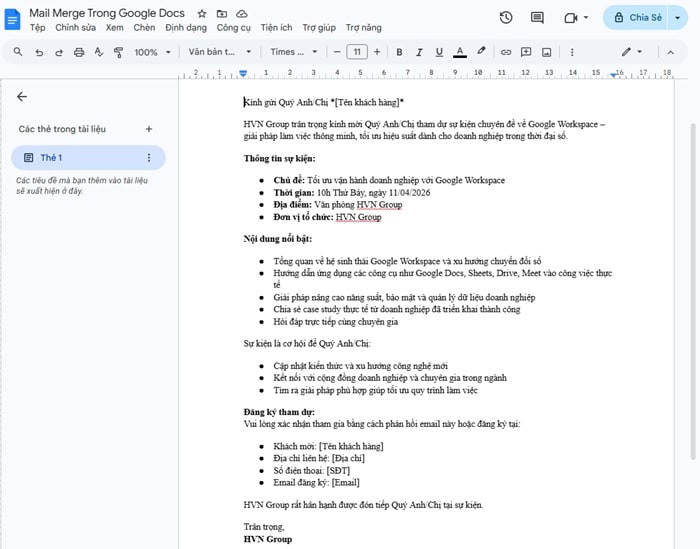Expand the share options arrow

pos(677,18)
